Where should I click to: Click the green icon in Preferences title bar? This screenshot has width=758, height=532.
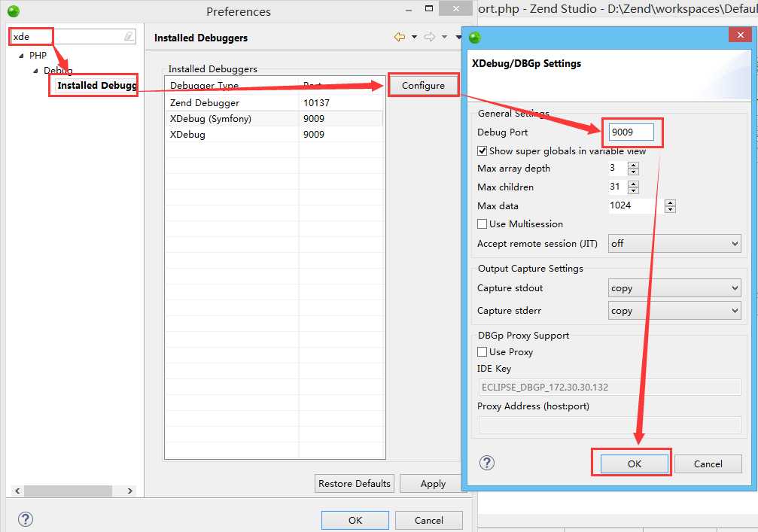[x=14, y=11]
